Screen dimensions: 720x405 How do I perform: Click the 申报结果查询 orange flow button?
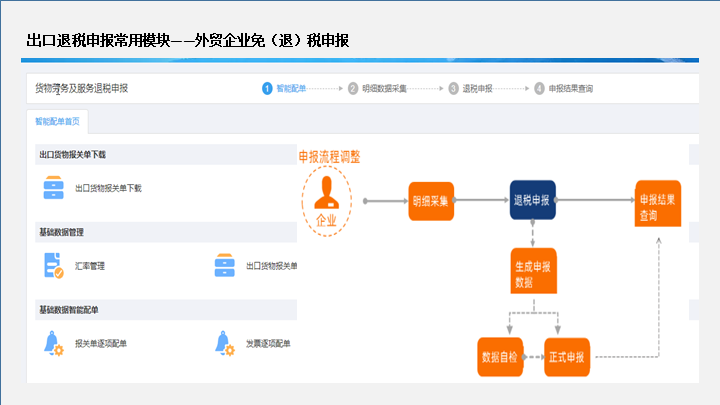click(x=658, y=203)
